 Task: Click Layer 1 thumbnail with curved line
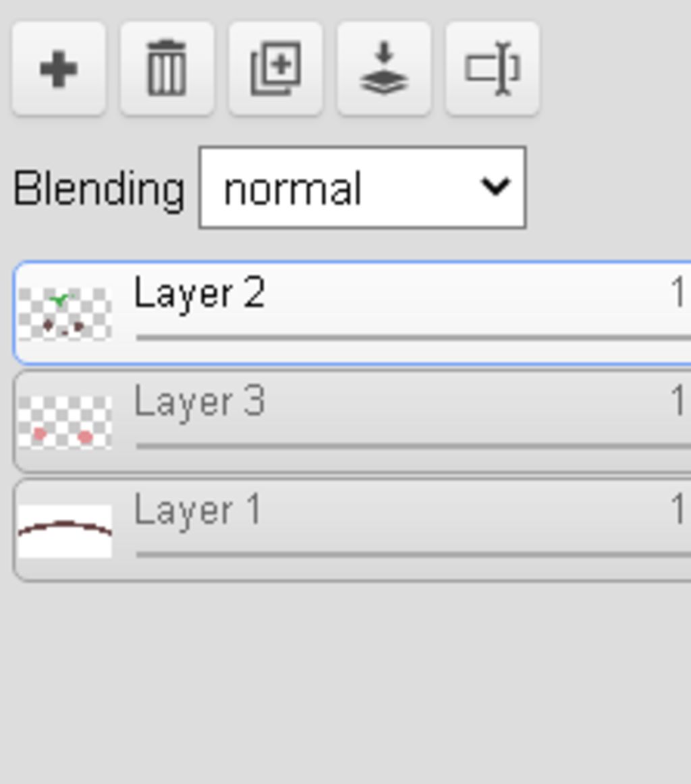coord(65,530)
